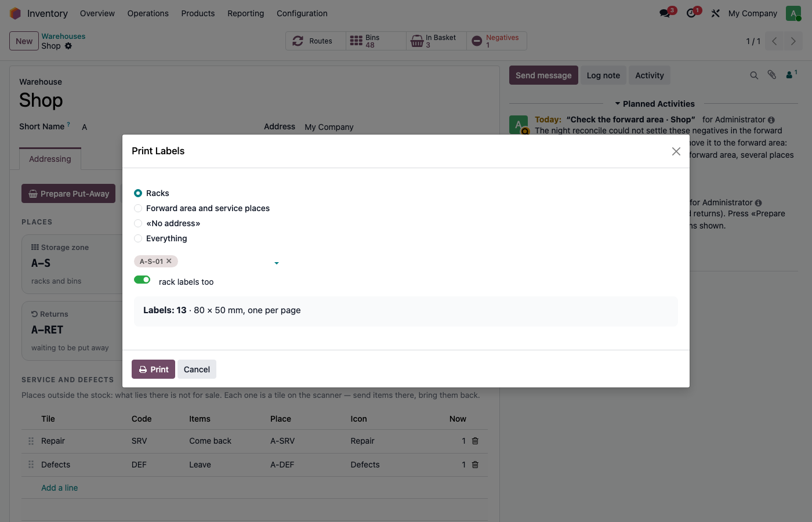Grab the Repair row drag handle
The height and width of the screenshot is (522, 812).
tap(31, 441)
